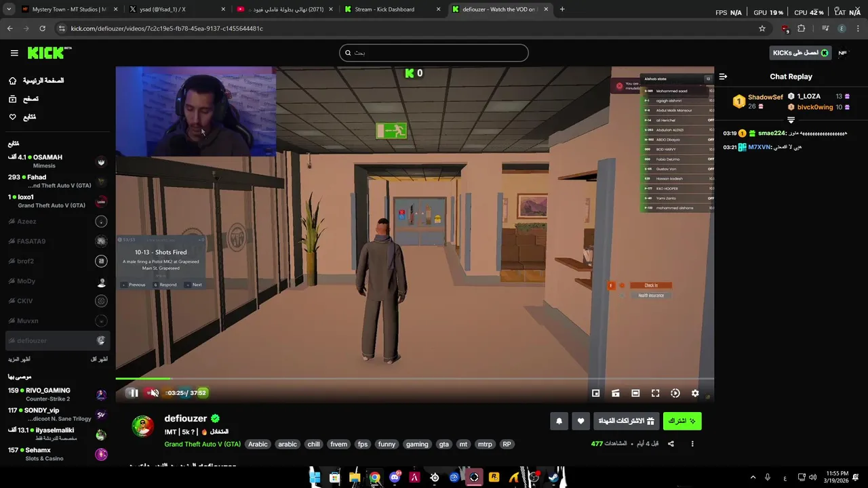The image size is (868, 488).
Task: Click ShadowSef top gifter entry
Action: [758, 102]
